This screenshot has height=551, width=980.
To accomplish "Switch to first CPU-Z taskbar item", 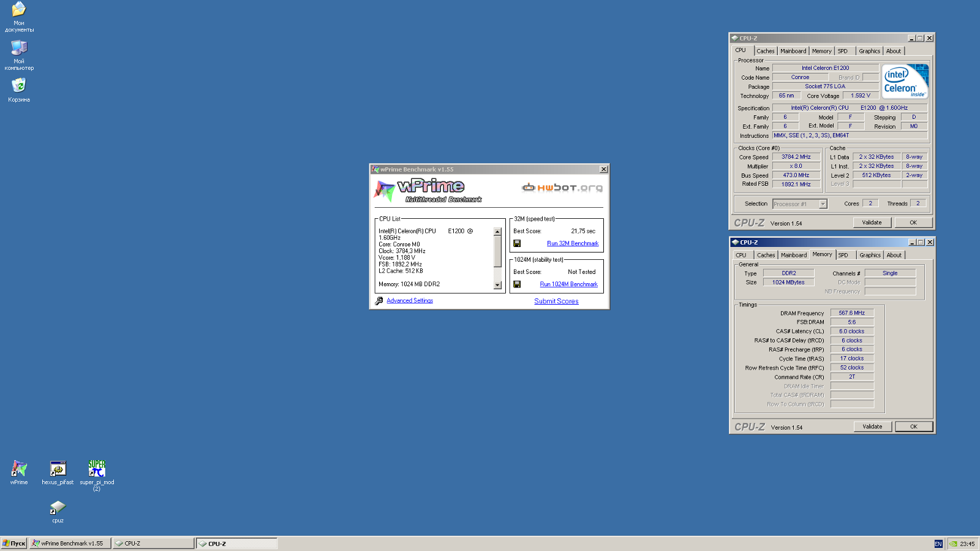I will point(153,543).
